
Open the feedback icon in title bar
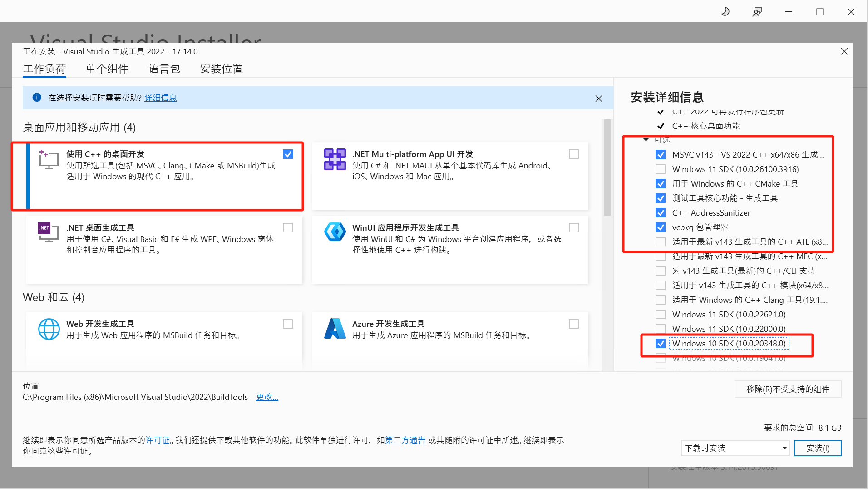click(x=757, y=12)
